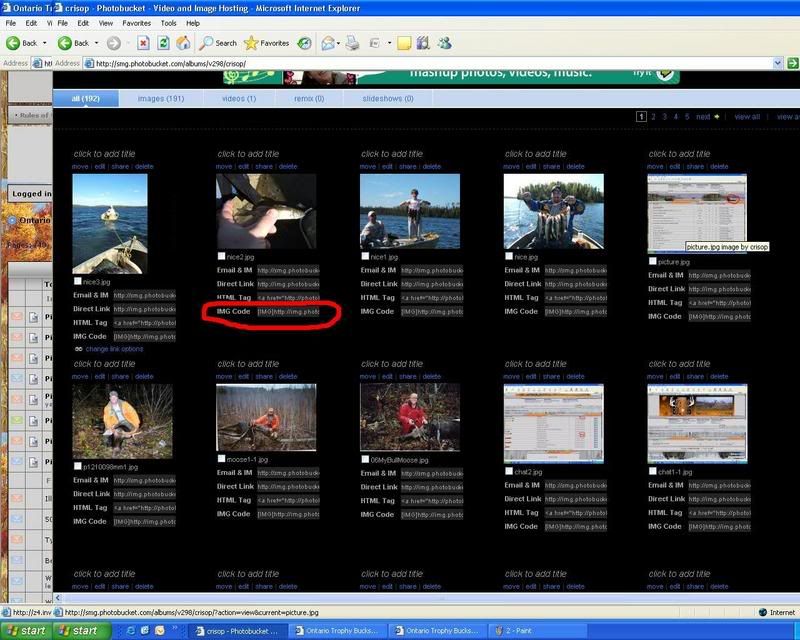The image size is (800, 640).
Task: Select the nice2.jpg checkbox
Action: click(x=222, y=257)
